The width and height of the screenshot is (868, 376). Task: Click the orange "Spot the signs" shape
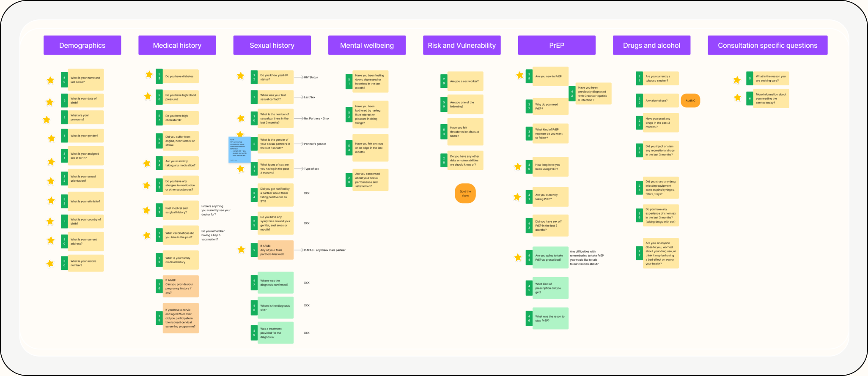point(465,193)
